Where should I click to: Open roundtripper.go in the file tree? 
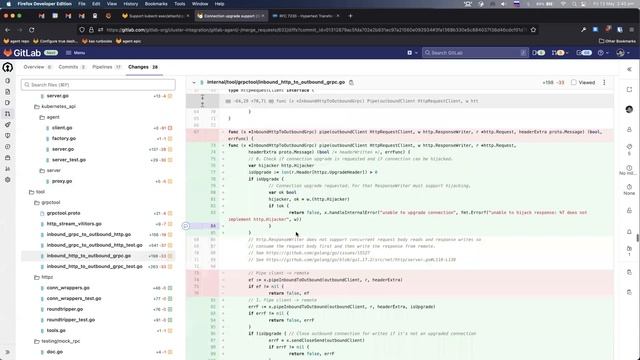coord(64,309)
